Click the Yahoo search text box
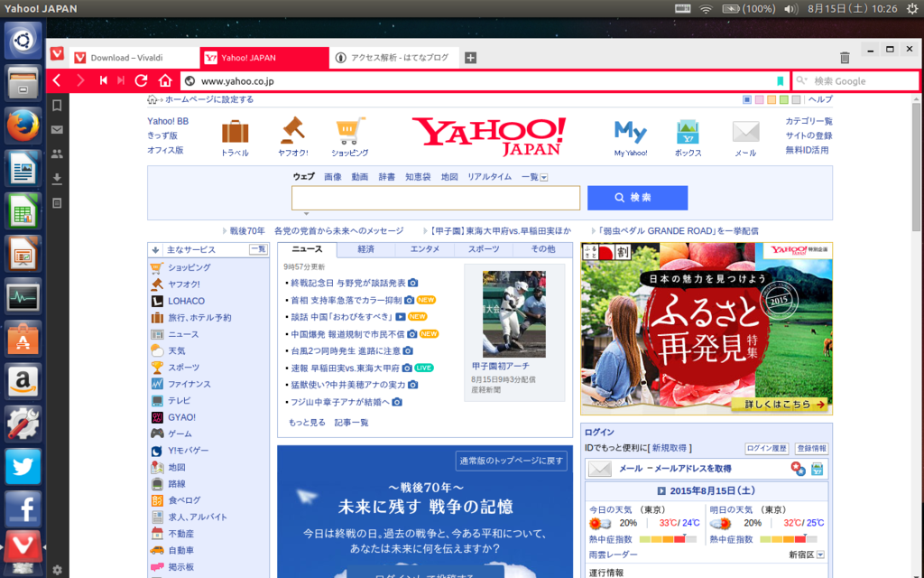The height and width of the screenshot is (578, 924). [436, 198]
